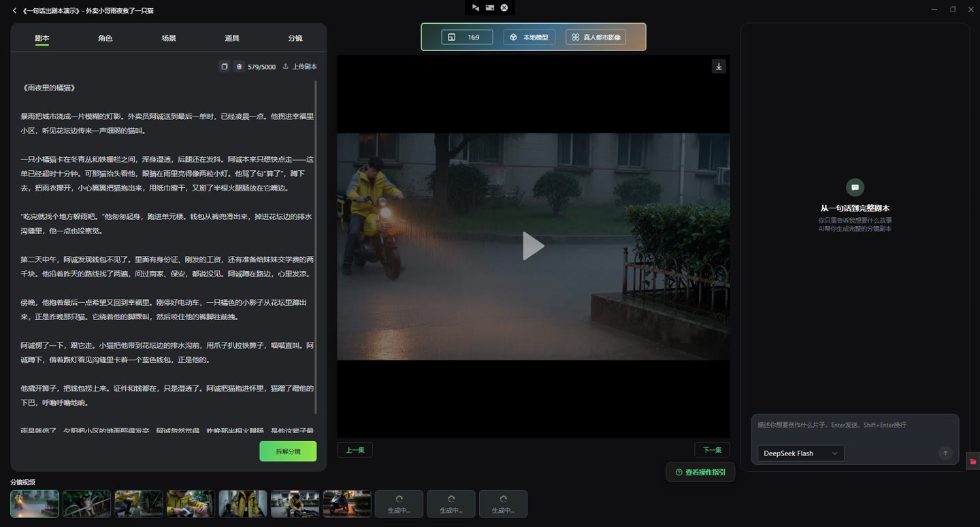The image size is (980, 527).
Task: Switch to the 分镜 tab
Action: (295, 38)
